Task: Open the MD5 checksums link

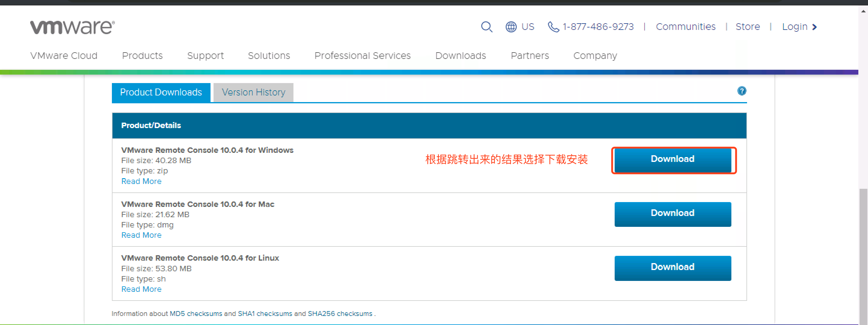Action: click(x=196, y=314)
